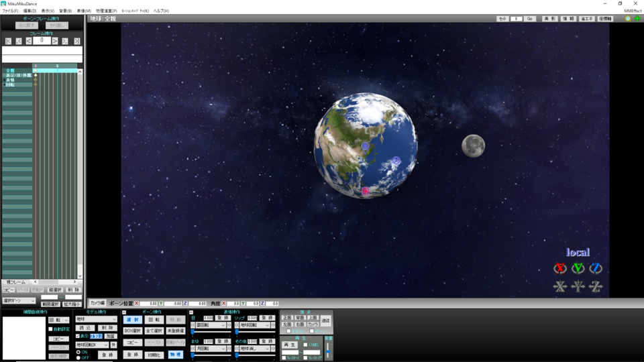Open the 地球回転 morph dropdown
The image size is (644, 362).
255,325
